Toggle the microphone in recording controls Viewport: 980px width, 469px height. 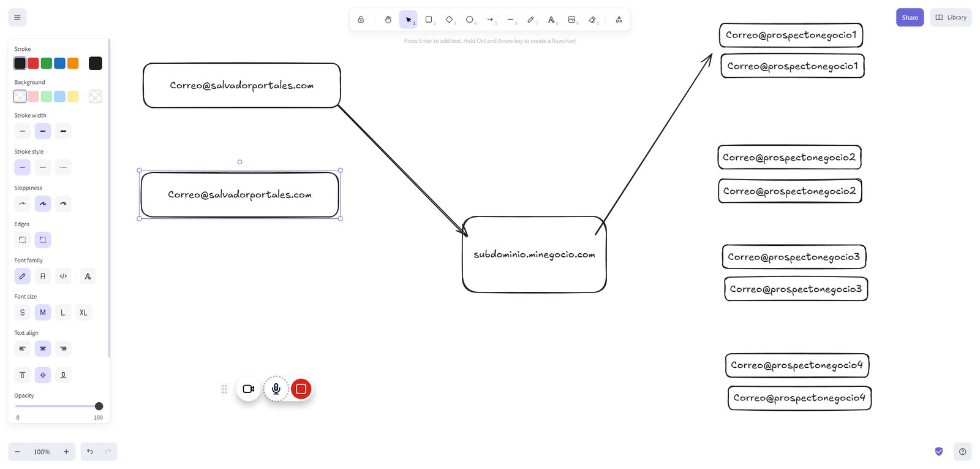point(276,389)
